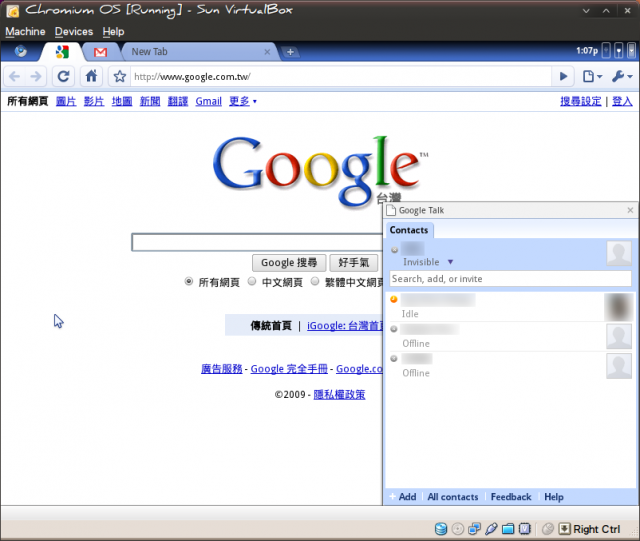The height and width of the screenshot is (541, 640).
Task: Open the iGoogle 台灣首頁 link
Action: 345,326
